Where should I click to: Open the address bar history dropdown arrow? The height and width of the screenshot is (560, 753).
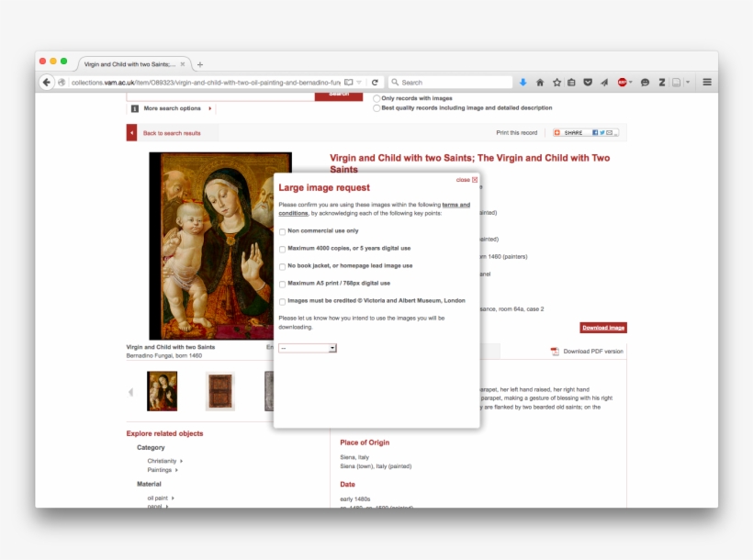[359, 82]
